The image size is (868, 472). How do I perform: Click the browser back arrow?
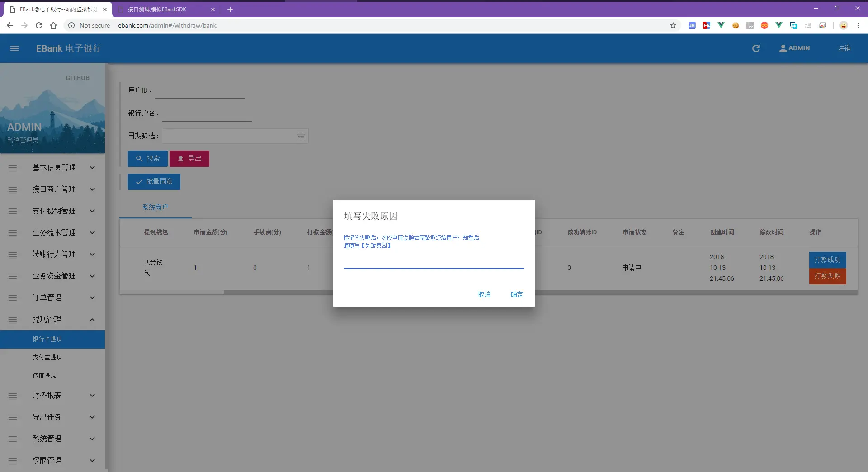click(10, 25)
